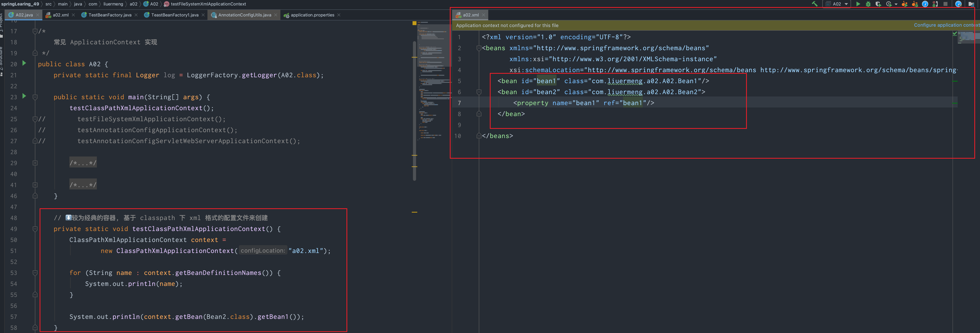Click the Build project hammer icon

point(815,4)
